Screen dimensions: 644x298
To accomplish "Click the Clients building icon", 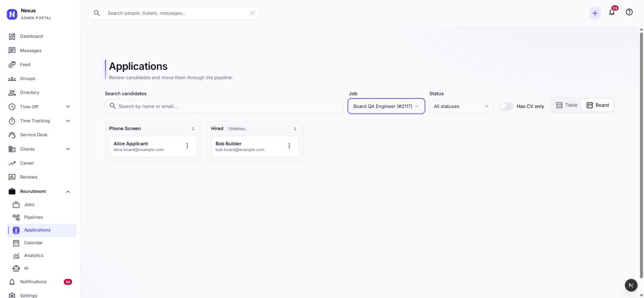I will click(12, 149).
